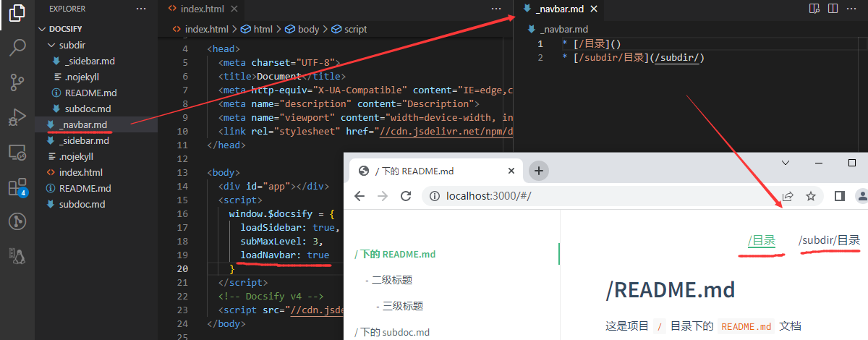Bookmark this page with the star icon
This screenshot has height=340, width=868.
(811, 196)
